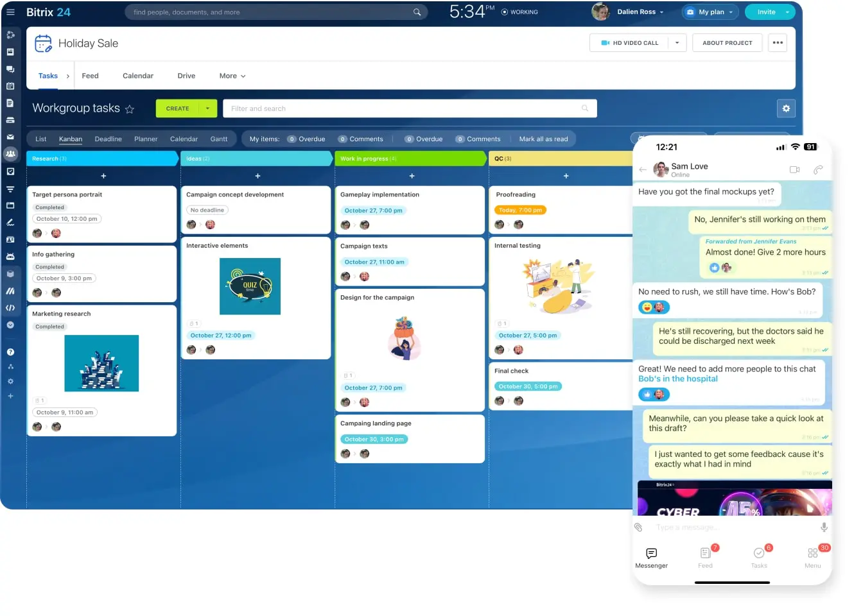Click the Filter and search field

[405, 108]
